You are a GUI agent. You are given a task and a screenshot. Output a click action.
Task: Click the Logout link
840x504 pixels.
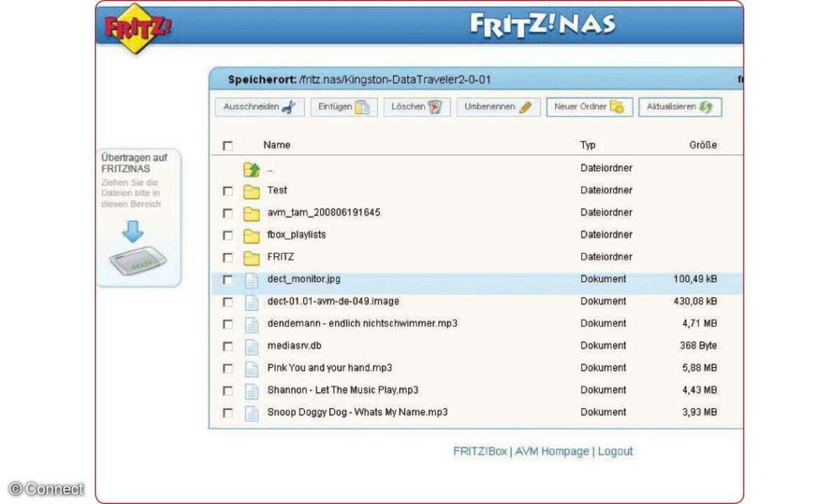615,451
